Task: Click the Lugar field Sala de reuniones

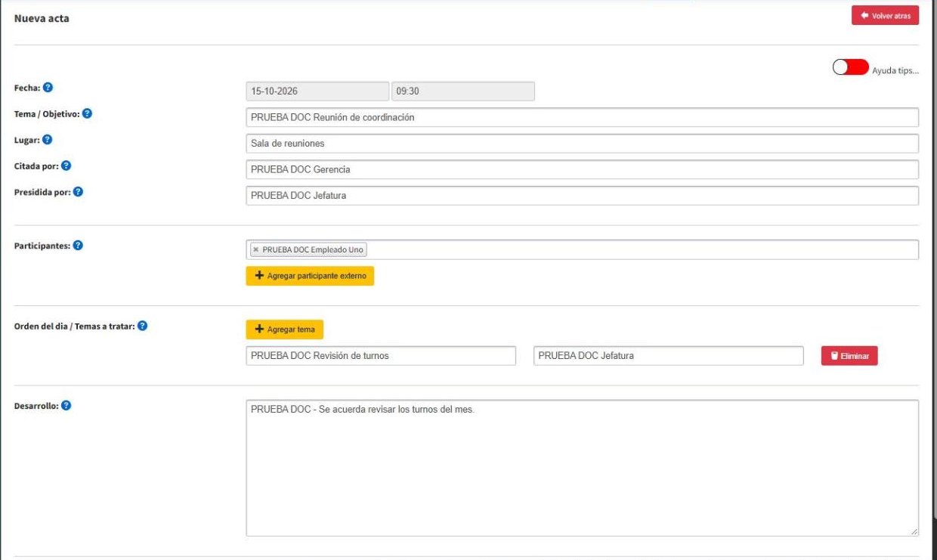Action: click(x=583, y=144)
